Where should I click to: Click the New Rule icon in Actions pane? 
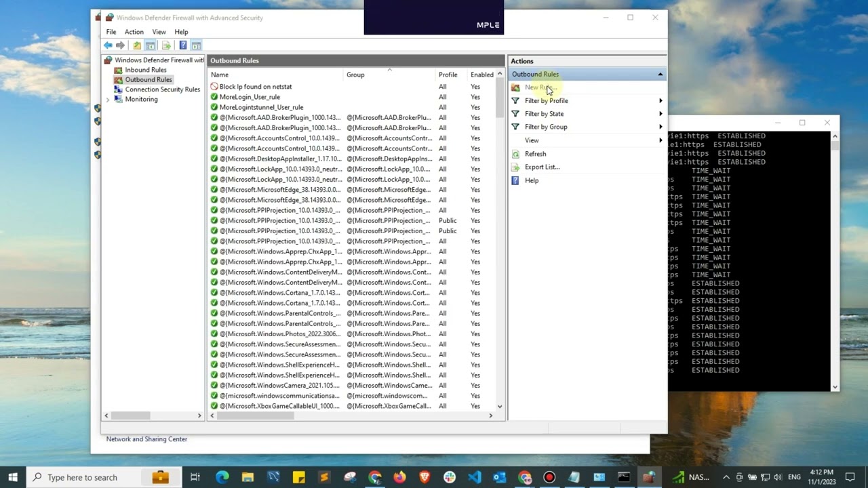[x=515, y=87]
